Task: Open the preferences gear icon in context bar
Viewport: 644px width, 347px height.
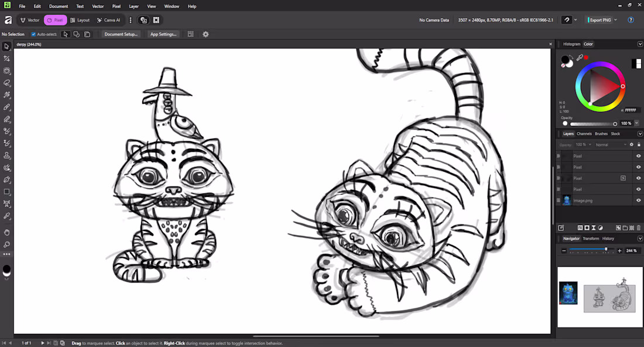Action: click(205, 35)
